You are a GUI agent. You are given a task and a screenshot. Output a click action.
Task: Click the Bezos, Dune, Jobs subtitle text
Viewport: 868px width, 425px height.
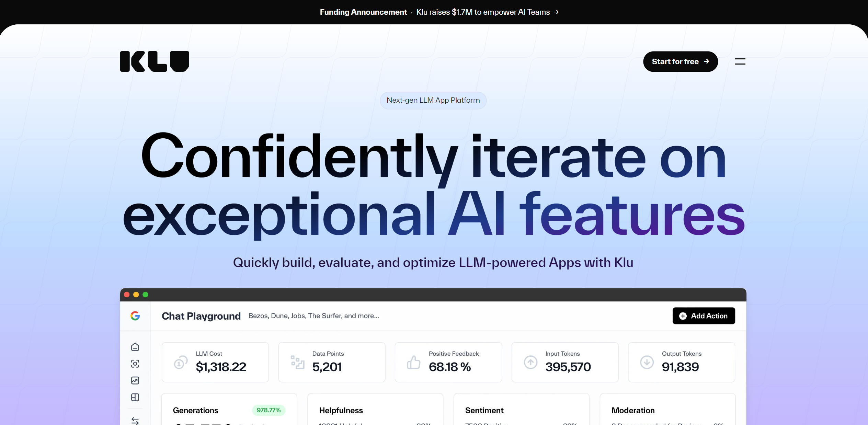314,316
